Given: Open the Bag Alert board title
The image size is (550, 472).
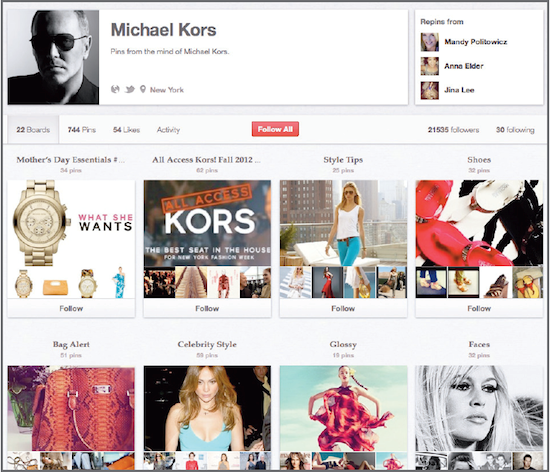Looking at the screenshot, I should point(71,344).
